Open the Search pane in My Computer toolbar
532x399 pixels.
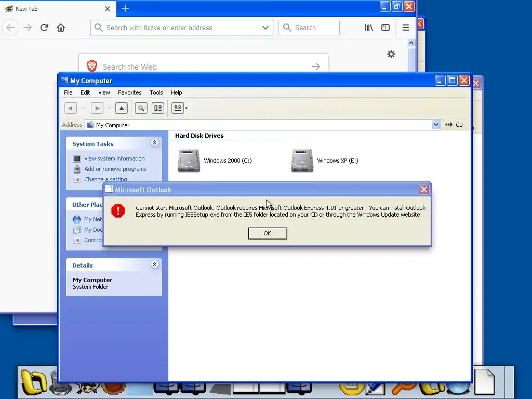point(141,108)
